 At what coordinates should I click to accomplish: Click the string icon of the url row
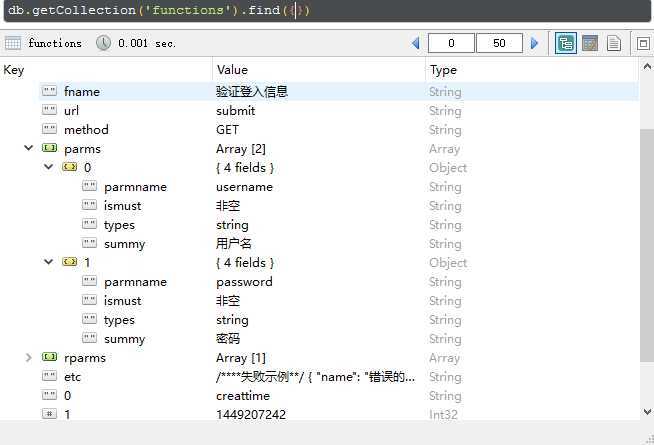pos(49,110)
